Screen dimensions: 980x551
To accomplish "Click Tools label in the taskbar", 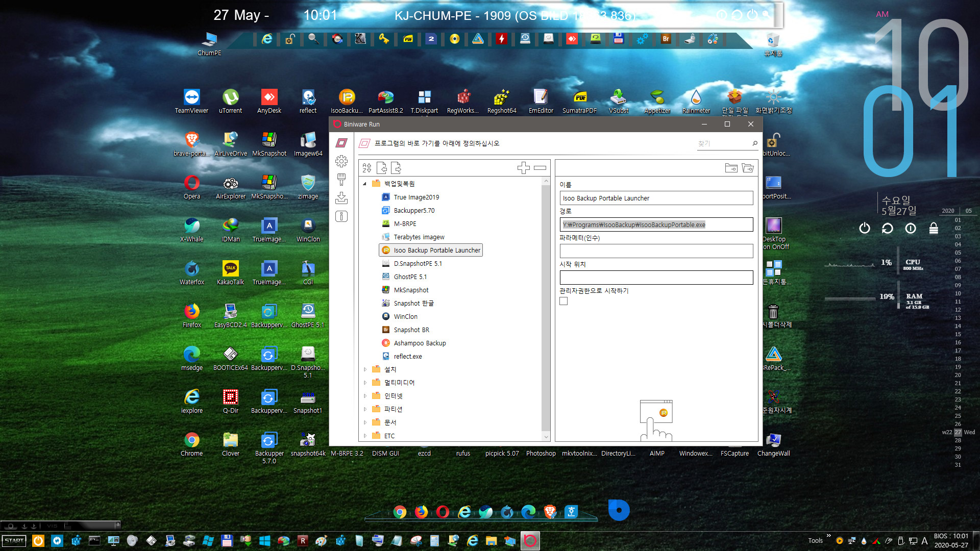I will point(815,541).
